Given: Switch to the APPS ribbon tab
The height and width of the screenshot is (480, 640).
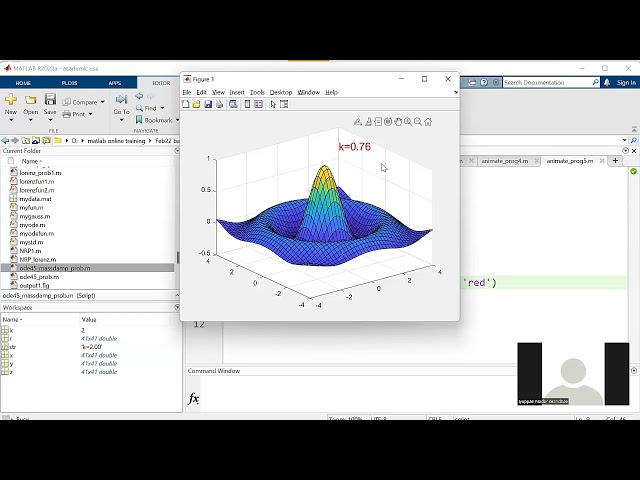Looking at the screenshot, I should tap(115, 83).
